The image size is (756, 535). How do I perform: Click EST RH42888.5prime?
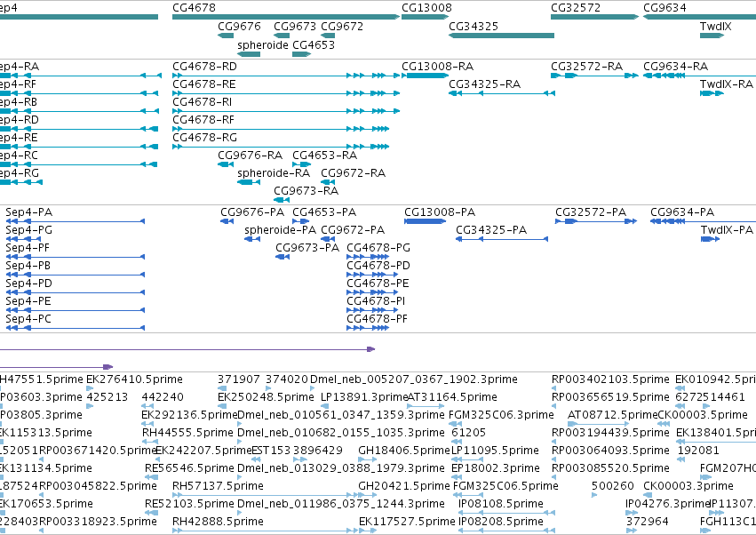tap(218, 522)
